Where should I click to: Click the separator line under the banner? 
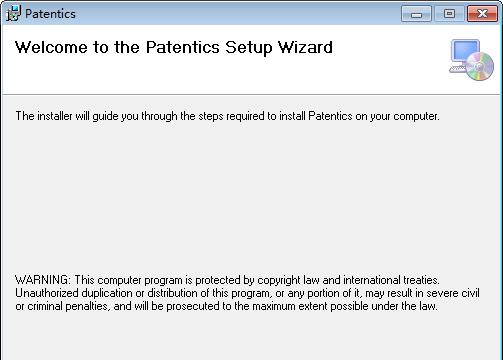click(251, 95)
